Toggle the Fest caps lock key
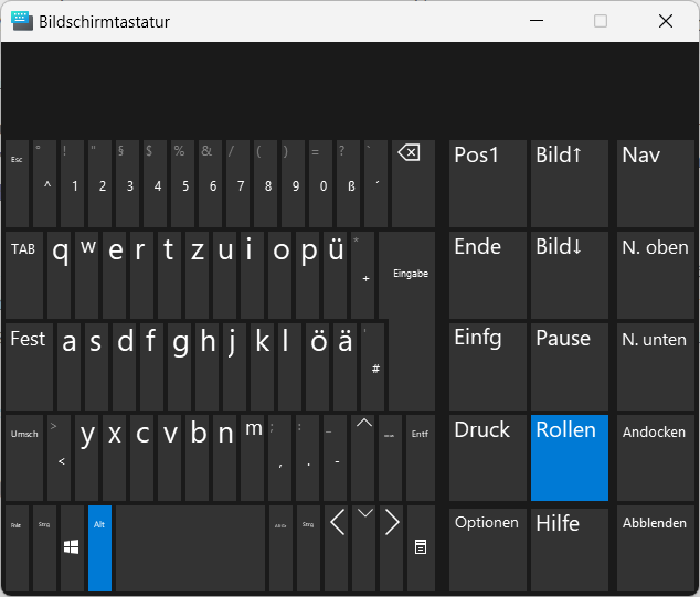 29,367
